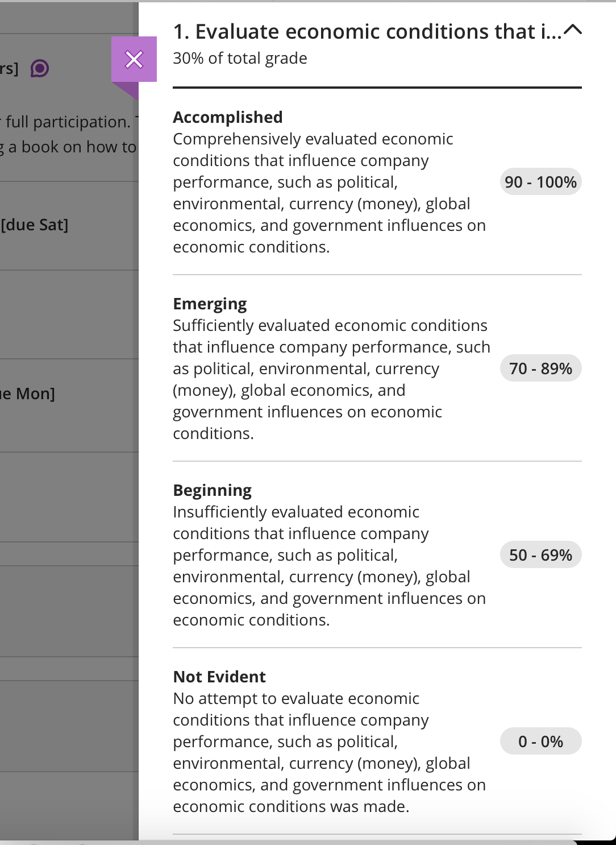
Task: Close the rubric panel with X
Action: coord(134,59)
